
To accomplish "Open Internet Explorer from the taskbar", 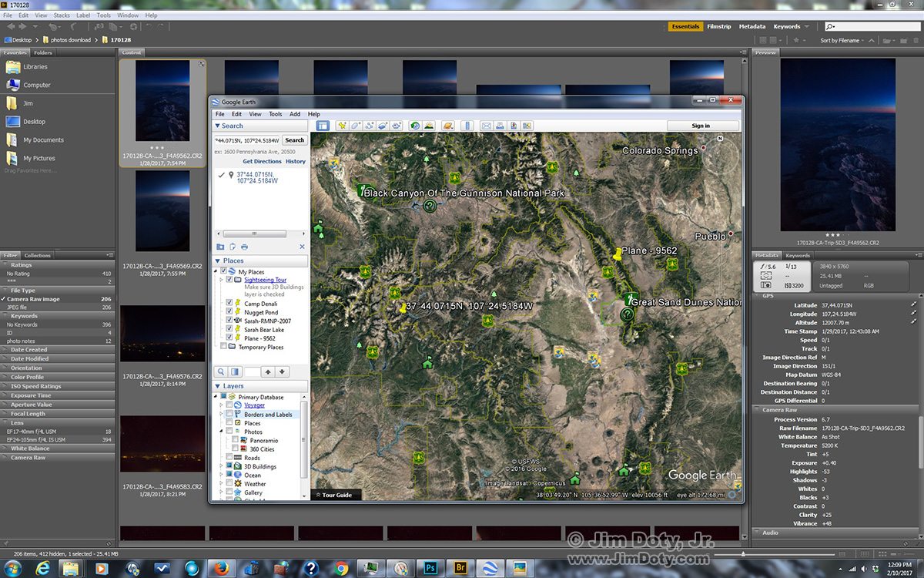I will (42, 569).
